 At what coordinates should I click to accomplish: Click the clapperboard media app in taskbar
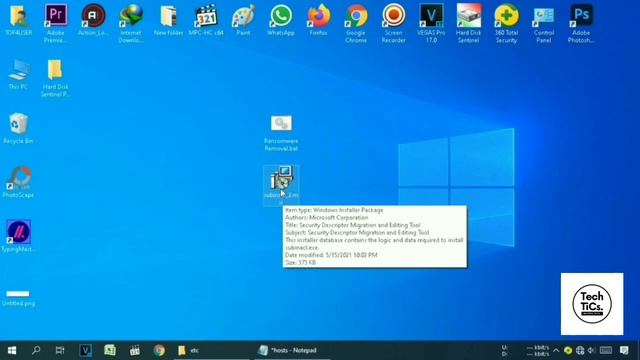(135, 350)
